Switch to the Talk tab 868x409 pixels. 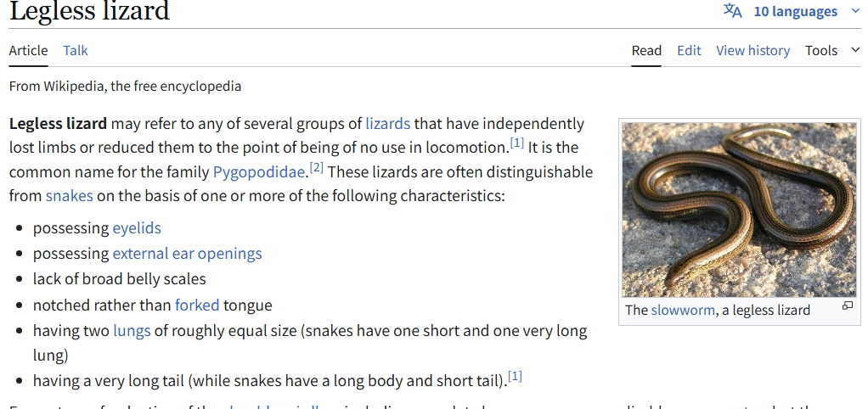76,50
